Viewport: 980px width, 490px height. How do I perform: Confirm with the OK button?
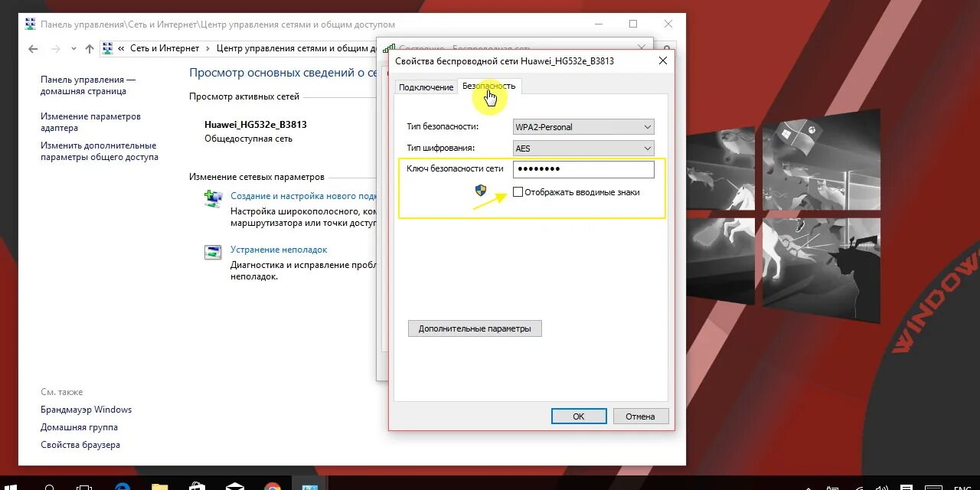[579, 416]
